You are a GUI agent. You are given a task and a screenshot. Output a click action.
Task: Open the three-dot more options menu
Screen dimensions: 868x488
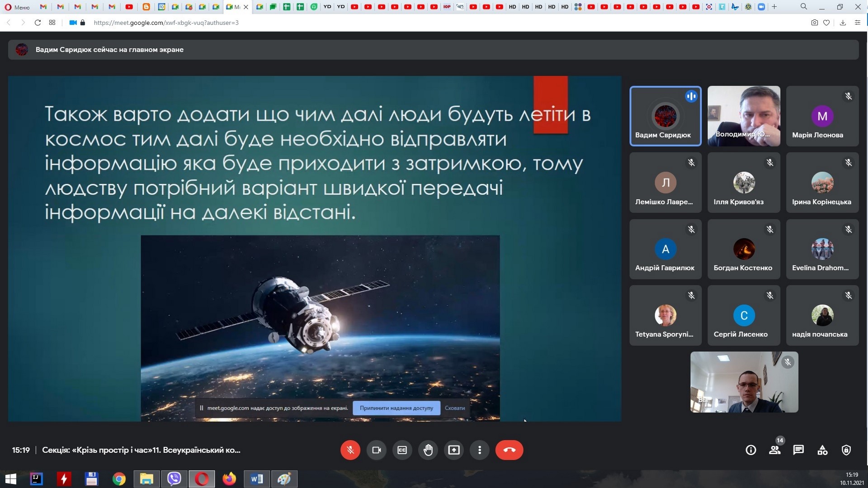[479, 450]
